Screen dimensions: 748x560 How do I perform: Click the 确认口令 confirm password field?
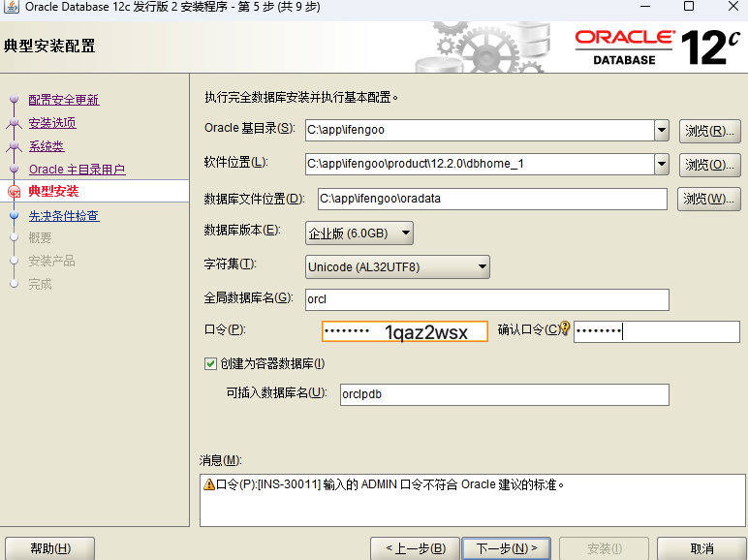(656, 331)
